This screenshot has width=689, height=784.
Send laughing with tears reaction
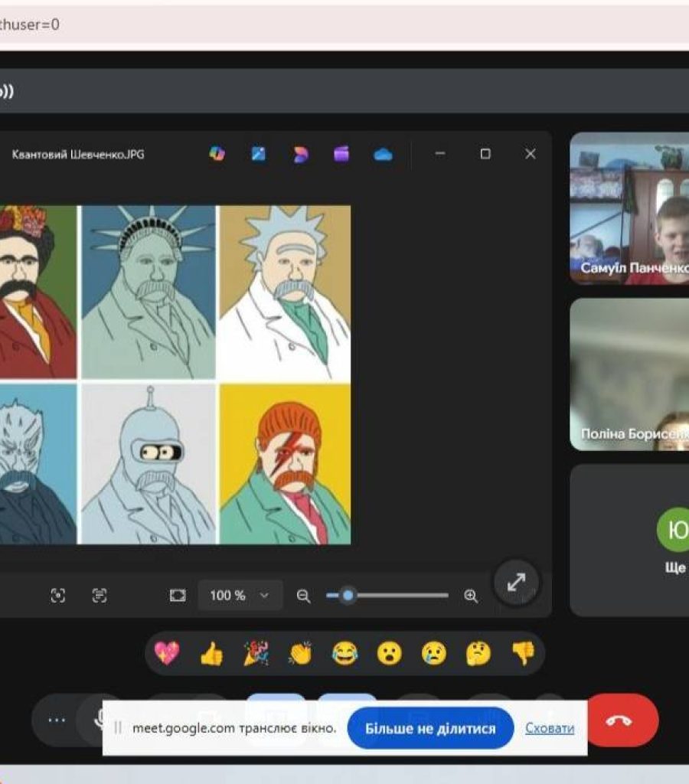click(x=345, y=653)
